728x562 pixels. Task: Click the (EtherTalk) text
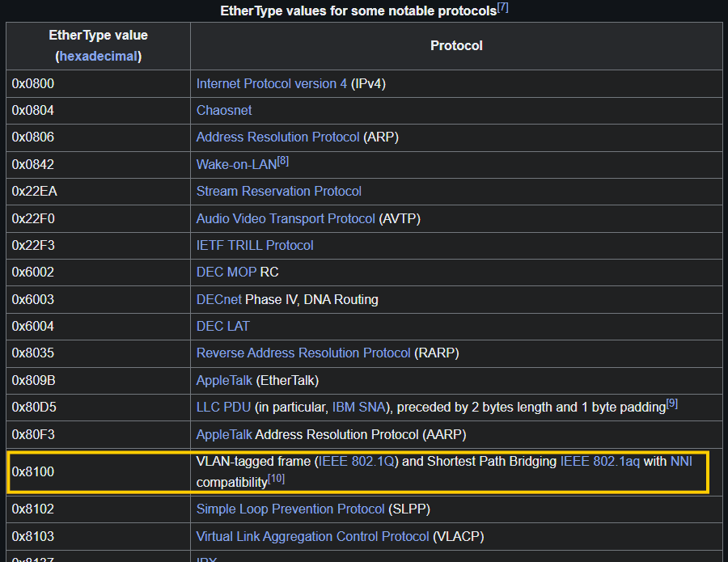(x=287, y=381)
